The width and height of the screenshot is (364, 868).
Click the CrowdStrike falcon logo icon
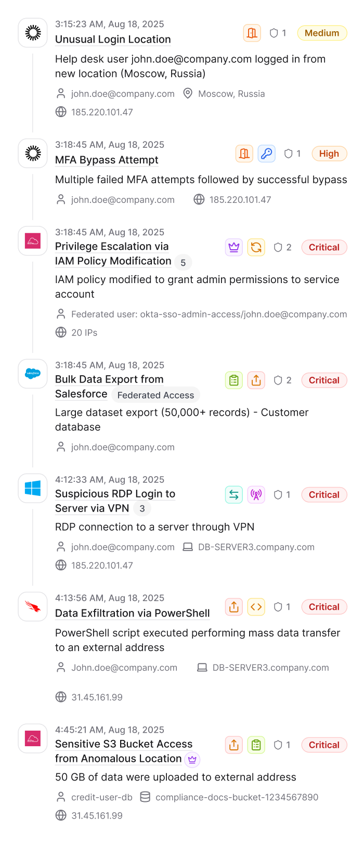point(33,607)
